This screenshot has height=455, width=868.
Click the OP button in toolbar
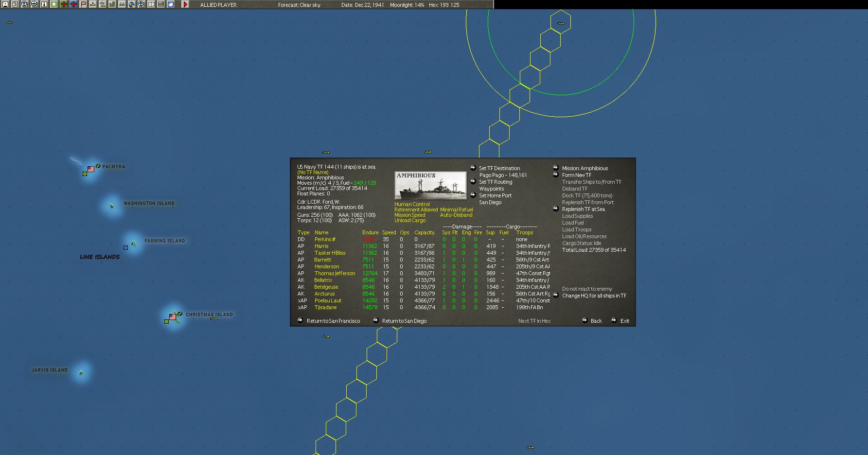click(x=151, y=4)
